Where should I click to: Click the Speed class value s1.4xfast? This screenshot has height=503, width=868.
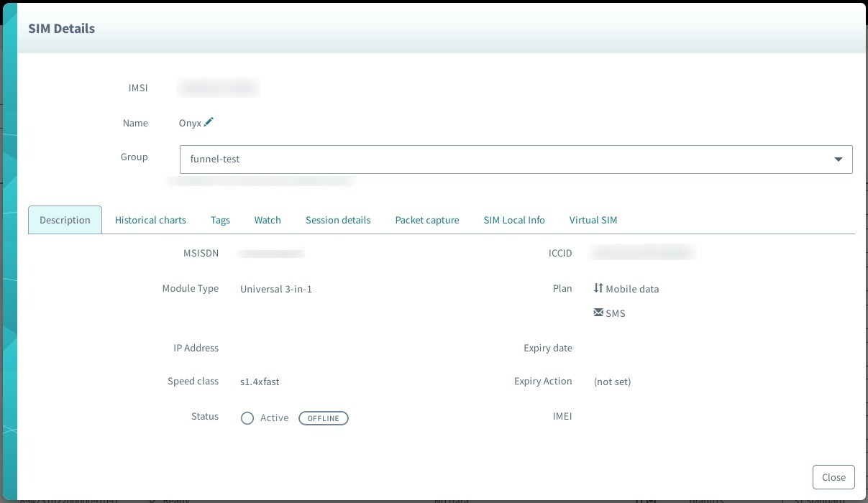[x=259, y=382]
